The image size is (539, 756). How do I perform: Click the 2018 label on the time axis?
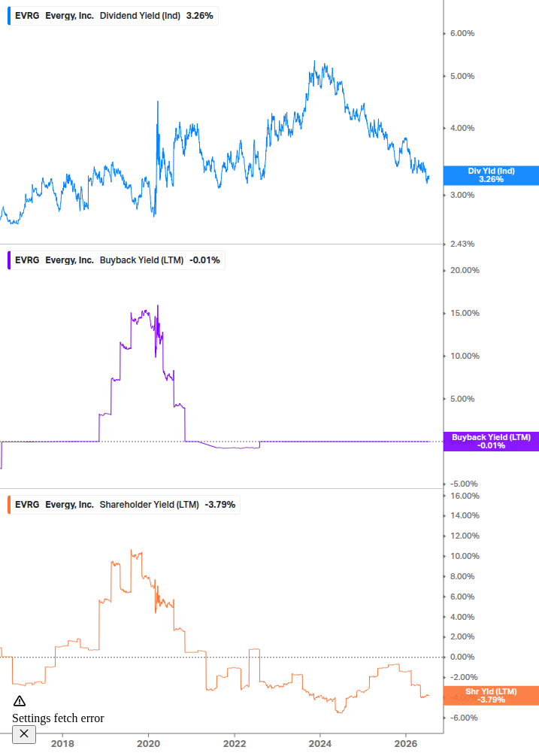coord(62,744)
